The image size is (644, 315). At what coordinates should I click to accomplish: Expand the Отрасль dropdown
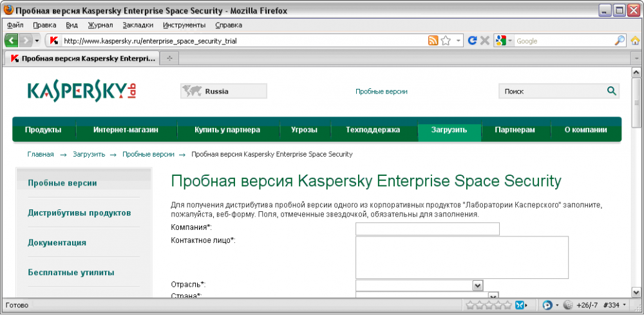click(x=478, y=285)
